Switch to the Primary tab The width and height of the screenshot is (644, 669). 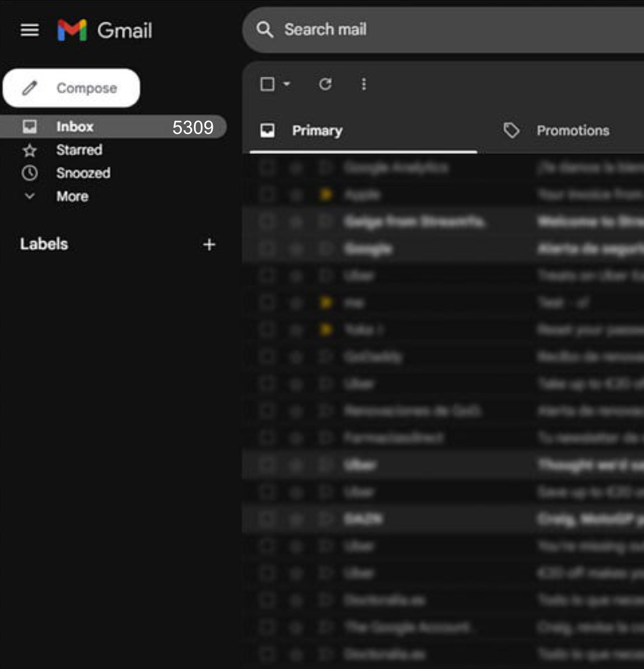pyautogui.click(x=363, y=131)
